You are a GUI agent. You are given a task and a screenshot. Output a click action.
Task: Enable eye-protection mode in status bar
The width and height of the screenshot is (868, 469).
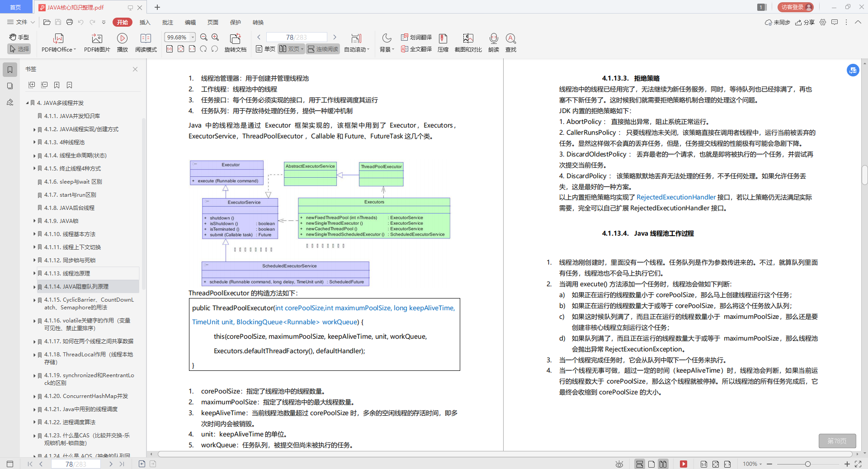tap(618, 464)
